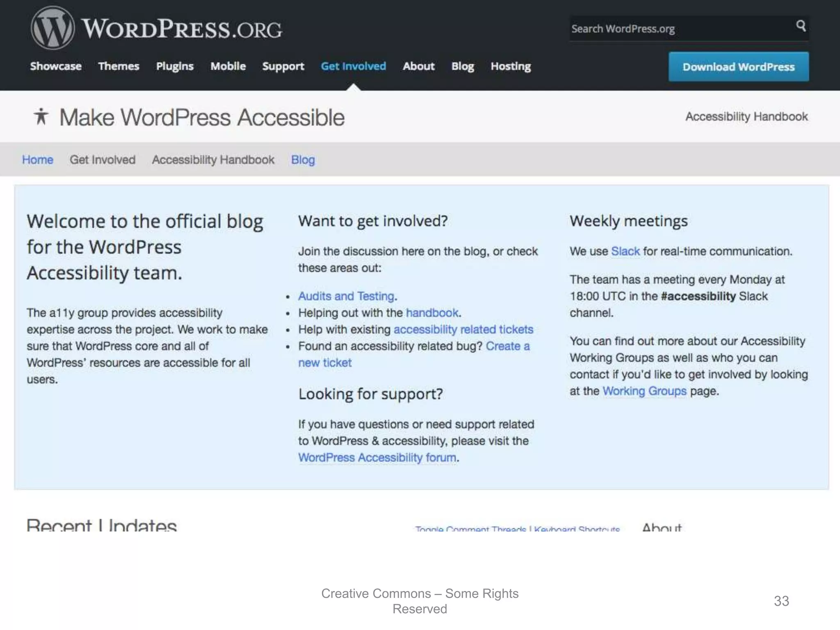Select Mobile in the top navigation
The image size is (840, 630).
tap(228, 66)
